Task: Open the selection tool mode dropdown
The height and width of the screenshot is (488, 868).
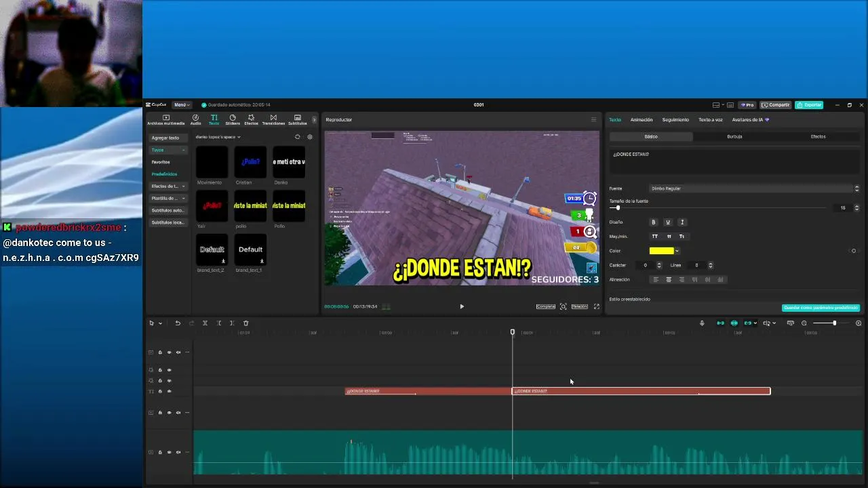Action: [160, 323]
